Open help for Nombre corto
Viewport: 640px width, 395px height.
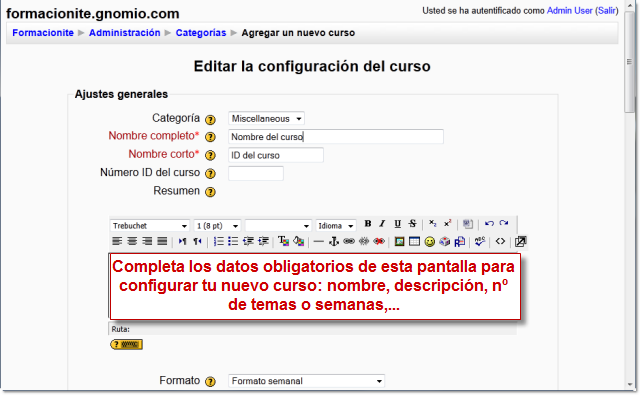coord(210,155)
